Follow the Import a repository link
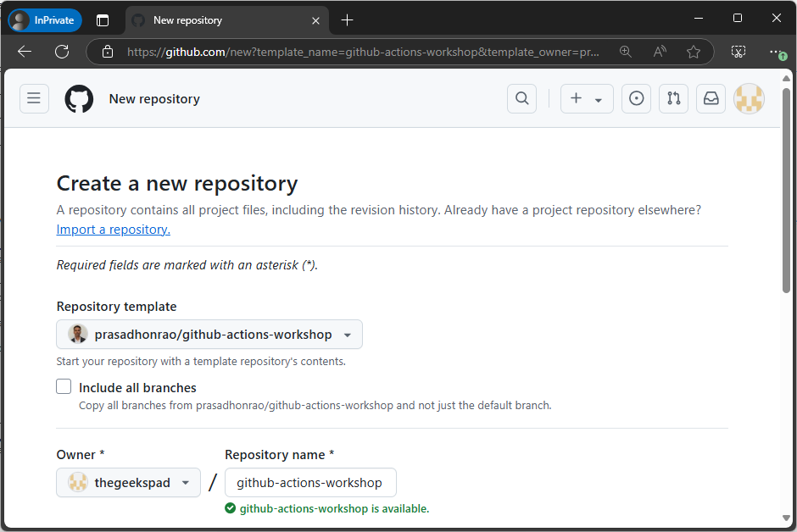Image resolution: width=797 pixels, height=532 pixels. coord(114,230)
